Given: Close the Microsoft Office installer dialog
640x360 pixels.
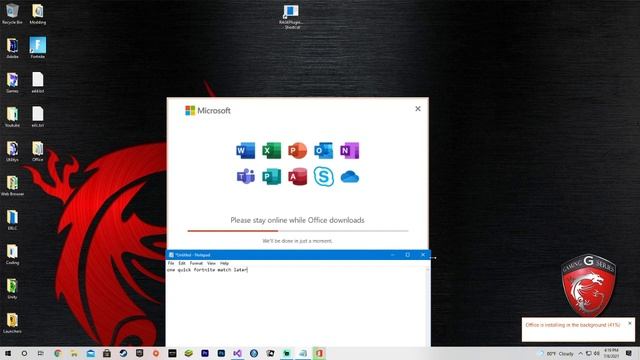Looking at the screenshot, I should 418,109.
